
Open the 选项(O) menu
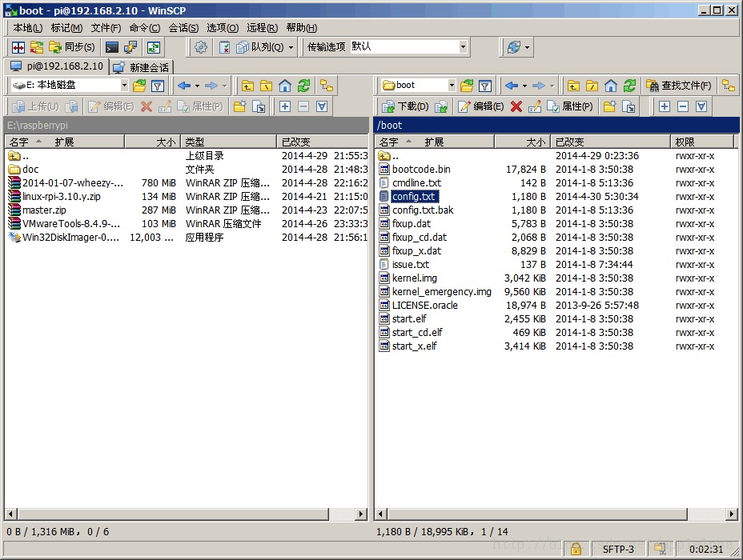click(223, 28)
